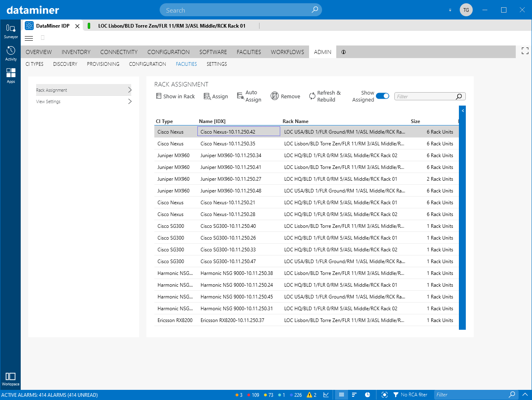Collapse the side panel with the blue arrow

coord(463,111)
